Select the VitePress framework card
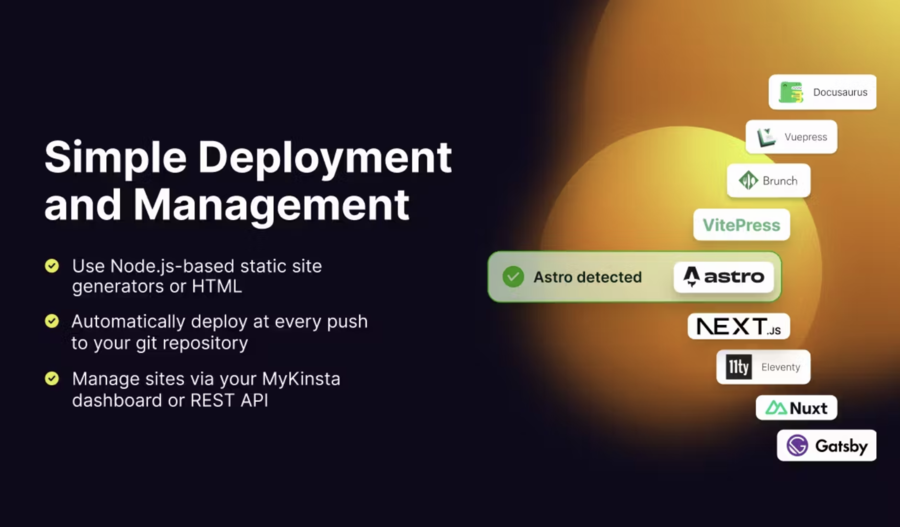900x527 pixels. (741, 225)
